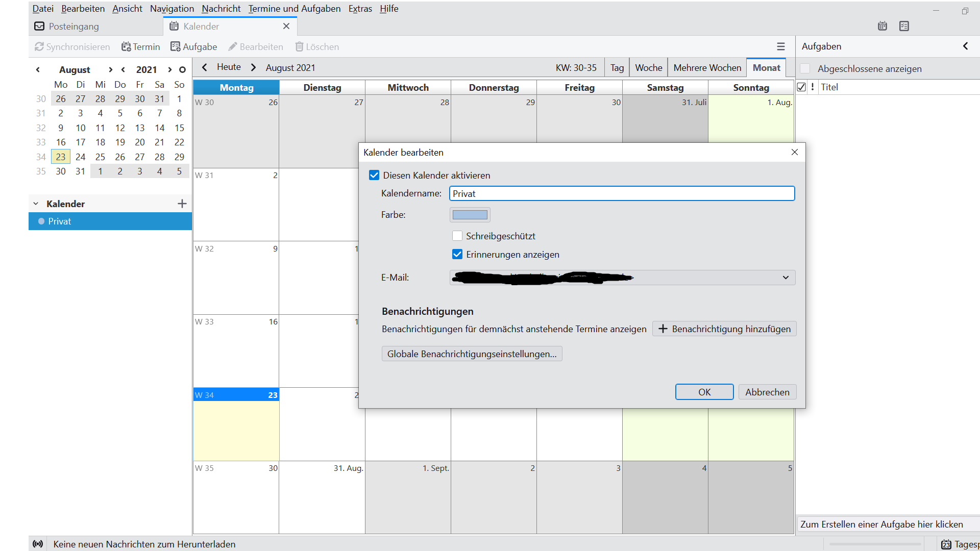980x551 pixels.
Task: Go to next month in main calendar
Action: [253, 67]
